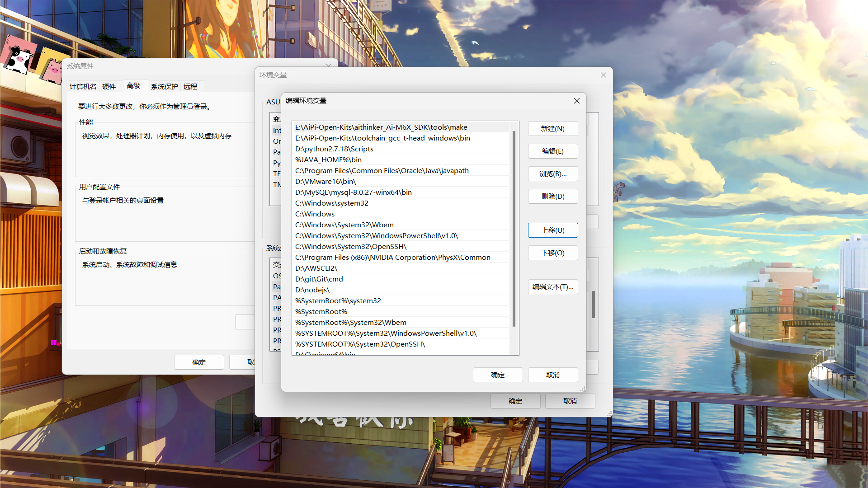Click 取消 in the 环境变量 window
The width and height of the screenshot is (868, 488).
tap(570, 401)
